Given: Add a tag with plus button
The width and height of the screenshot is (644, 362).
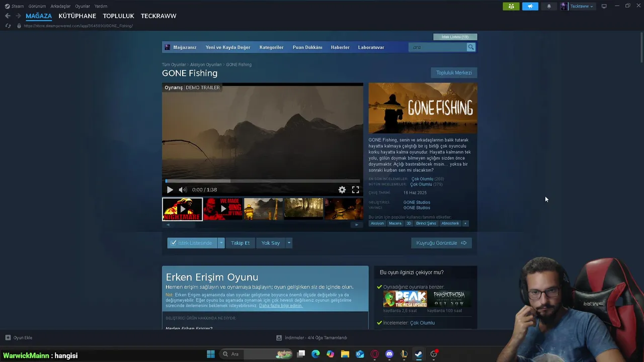Looking at the screenshot, I should coord(465,223).
